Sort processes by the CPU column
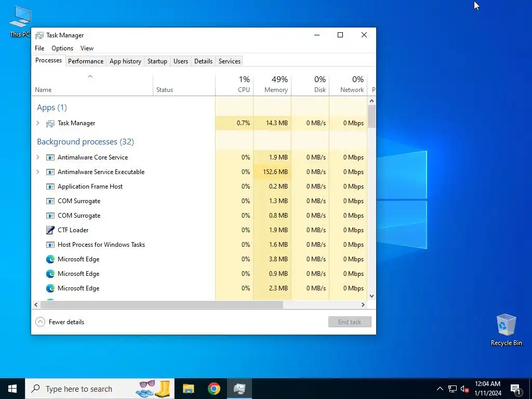The image size is (532, 399). [x=234, y=85]
